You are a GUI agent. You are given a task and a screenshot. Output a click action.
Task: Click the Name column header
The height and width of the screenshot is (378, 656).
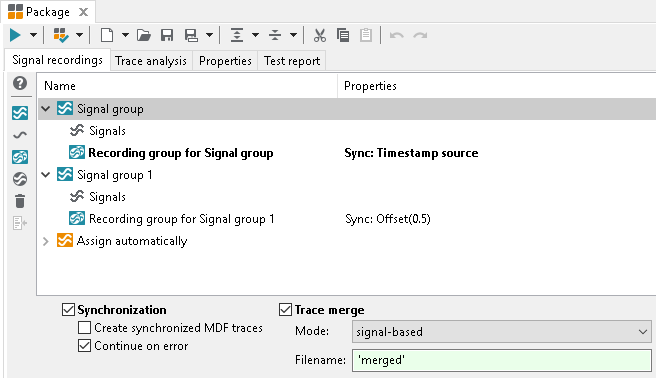(x=187, y=86)
